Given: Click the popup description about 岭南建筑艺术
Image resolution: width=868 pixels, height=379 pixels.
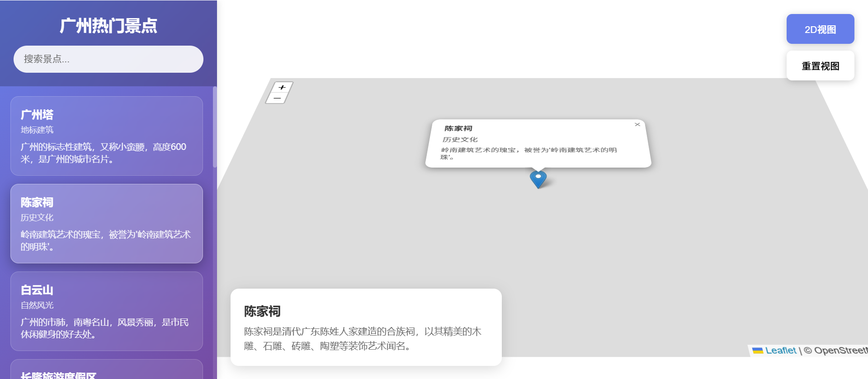Looking at the screenshot, I should 528,154.
